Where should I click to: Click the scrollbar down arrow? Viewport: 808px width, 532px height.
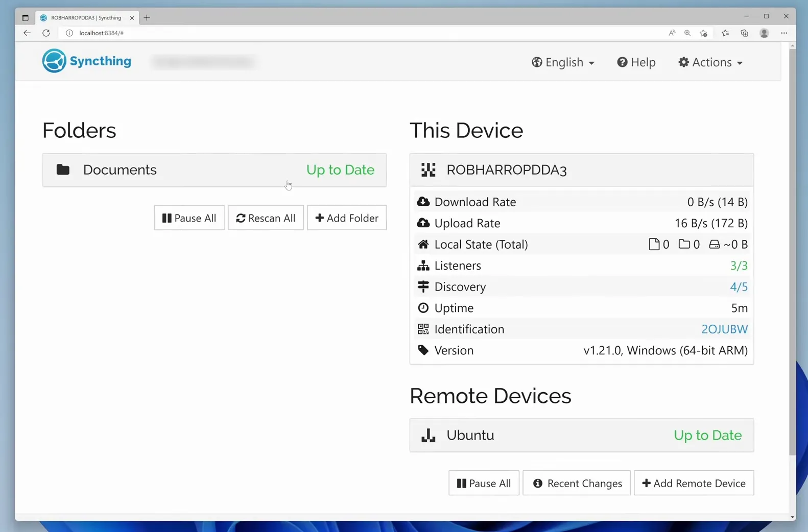(792, 517)
